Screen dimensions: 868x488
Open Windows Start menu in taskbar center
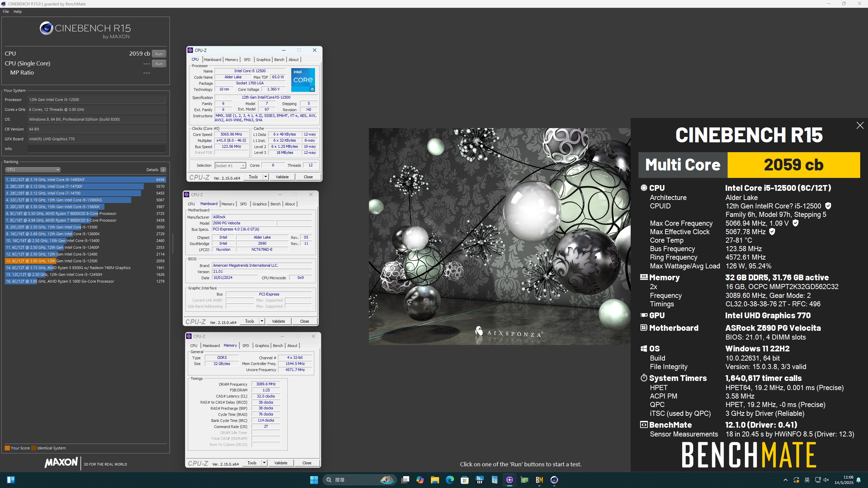[314, 480]
